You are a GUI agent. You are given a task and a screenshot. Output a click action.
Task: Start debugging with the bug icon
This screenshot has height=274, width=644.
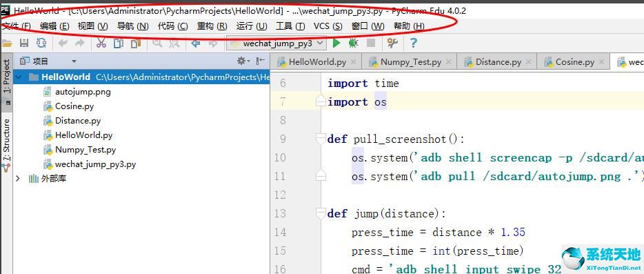(353, 43)
